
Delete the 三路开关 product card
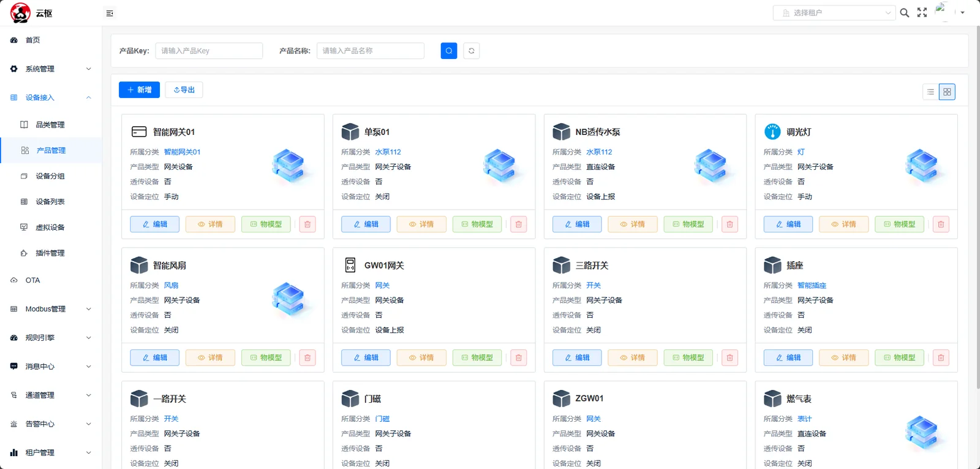click(730, 358)
